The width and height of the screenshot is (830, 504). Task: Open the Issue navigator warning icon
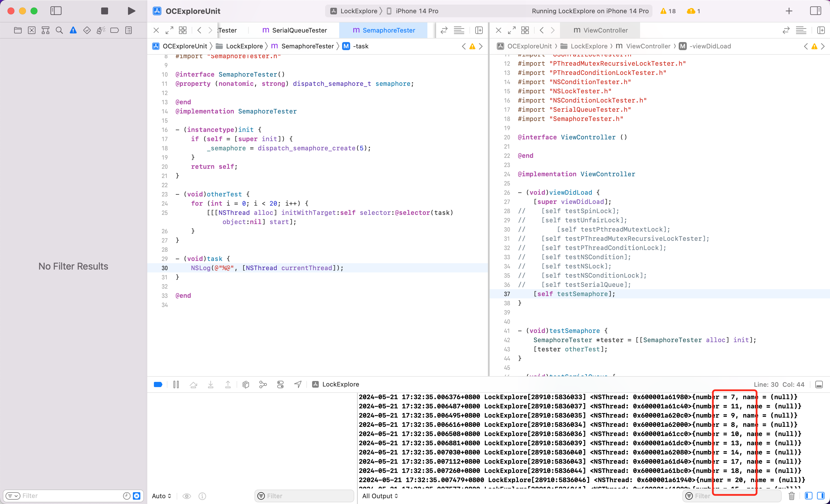(73, 30)
